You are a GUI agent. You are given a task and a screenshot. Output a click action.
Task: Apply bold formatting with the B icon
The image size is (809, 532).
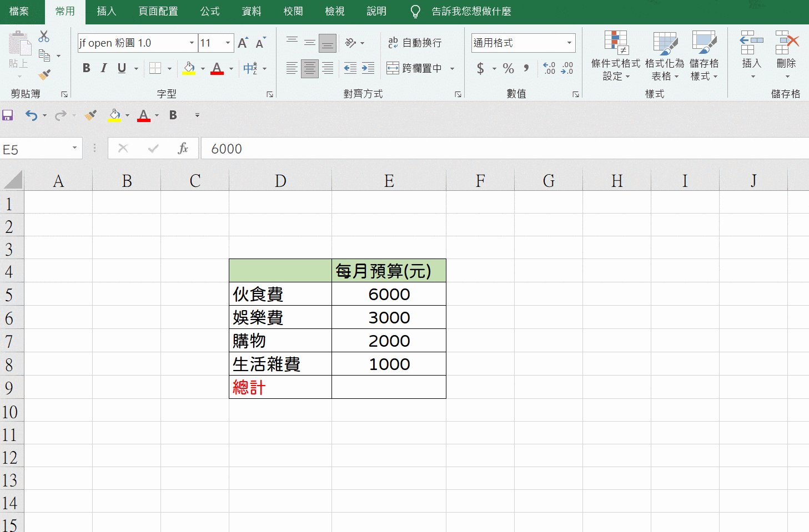point(86,68)
